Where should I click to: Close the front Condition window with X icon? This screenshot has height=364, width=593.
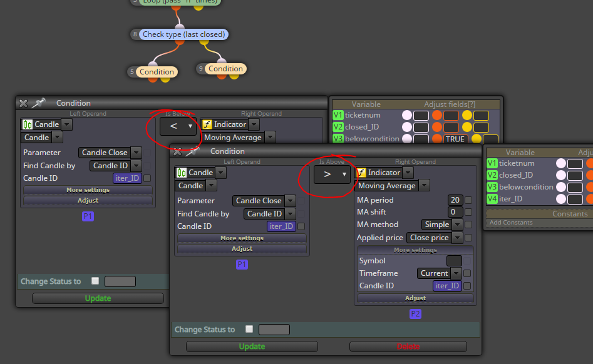(x=177, y=151)
